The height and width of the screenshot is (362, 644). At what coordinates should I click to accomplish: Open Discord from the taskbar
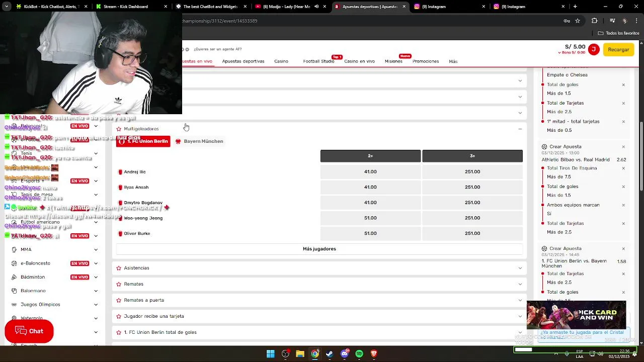click(344, 354)
